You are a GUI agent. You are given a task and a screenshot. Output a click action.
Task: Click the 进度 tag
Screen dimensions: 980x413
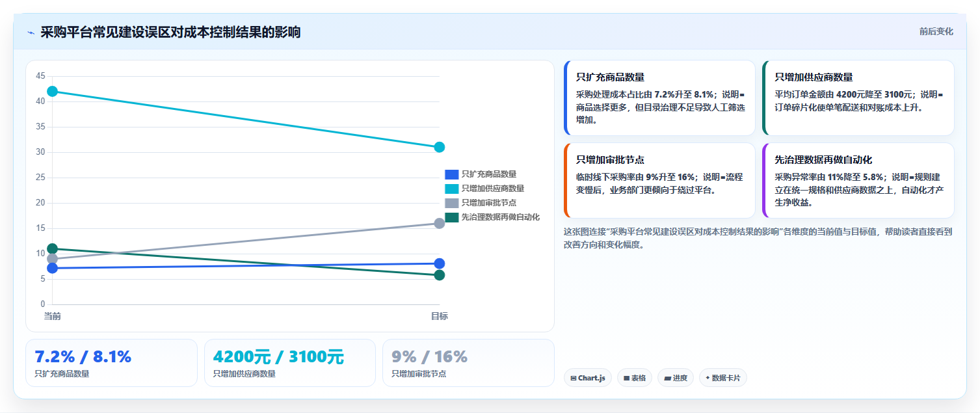[676, 378]
